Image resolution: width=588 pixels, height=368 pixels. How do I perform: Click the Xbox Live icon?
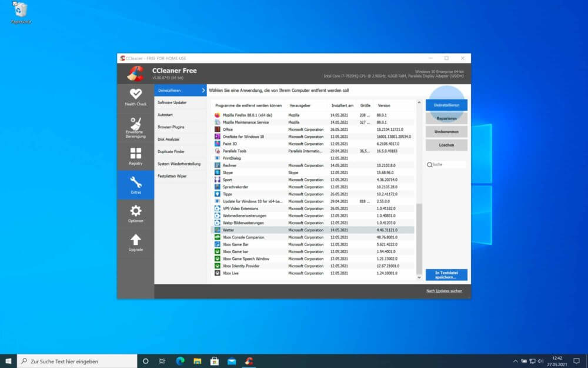pyautogui.click(x=217, y=273)
